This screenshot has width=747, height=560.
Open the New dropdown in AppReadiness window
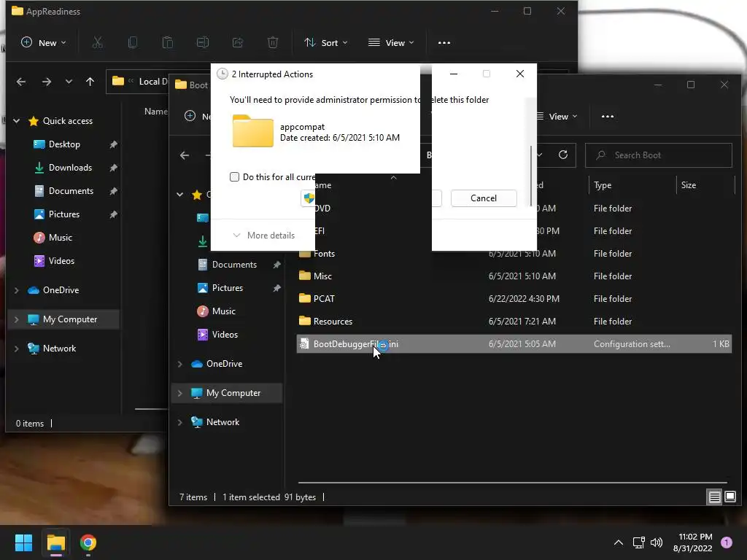[x=43, y=43]
